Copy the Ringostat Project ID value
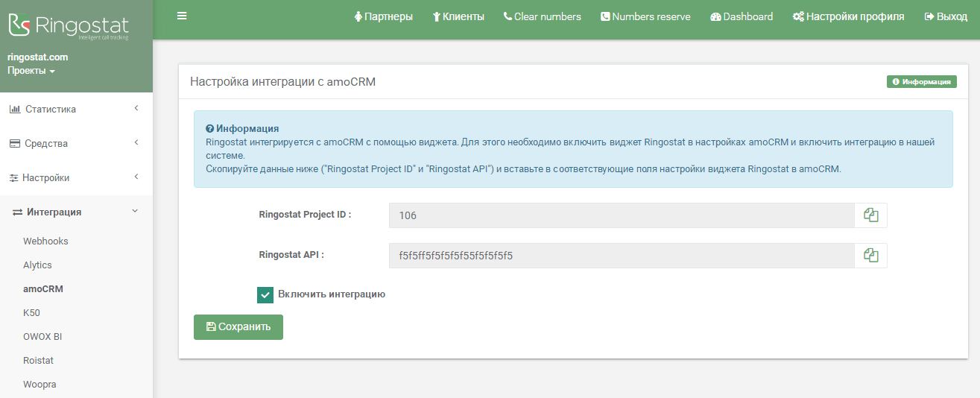980x398 pixels. [870, 215]
